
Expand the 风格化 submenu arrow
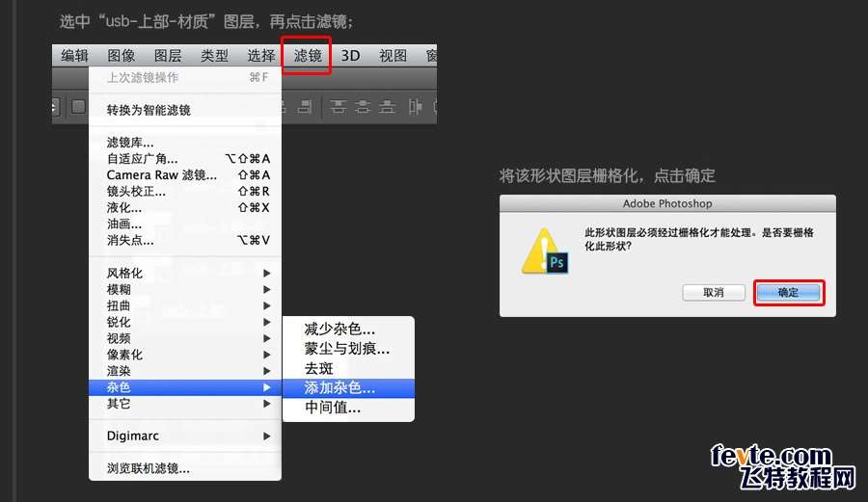pos(267,273)
